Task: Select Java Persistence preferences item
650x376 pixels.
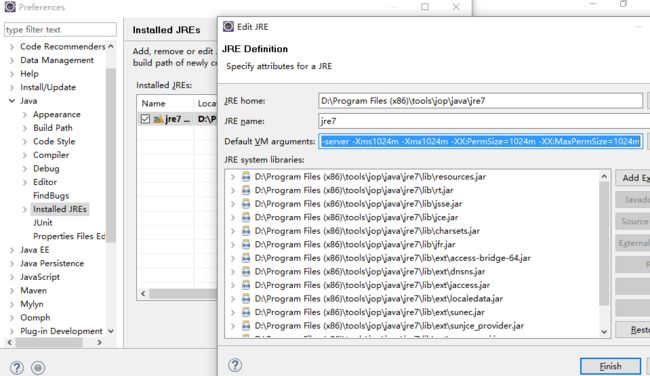Action: 52,263
